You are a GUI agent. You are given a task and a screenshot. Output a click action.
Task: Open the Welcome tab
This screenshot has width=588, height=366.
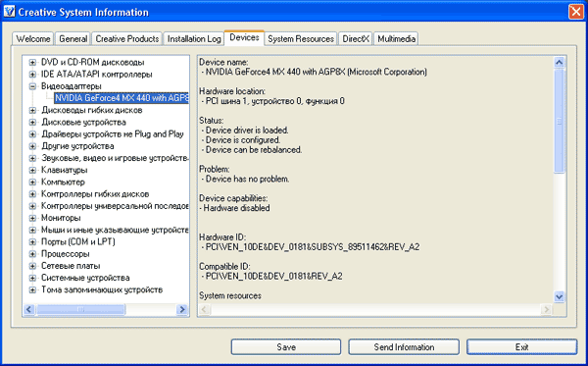33,38
